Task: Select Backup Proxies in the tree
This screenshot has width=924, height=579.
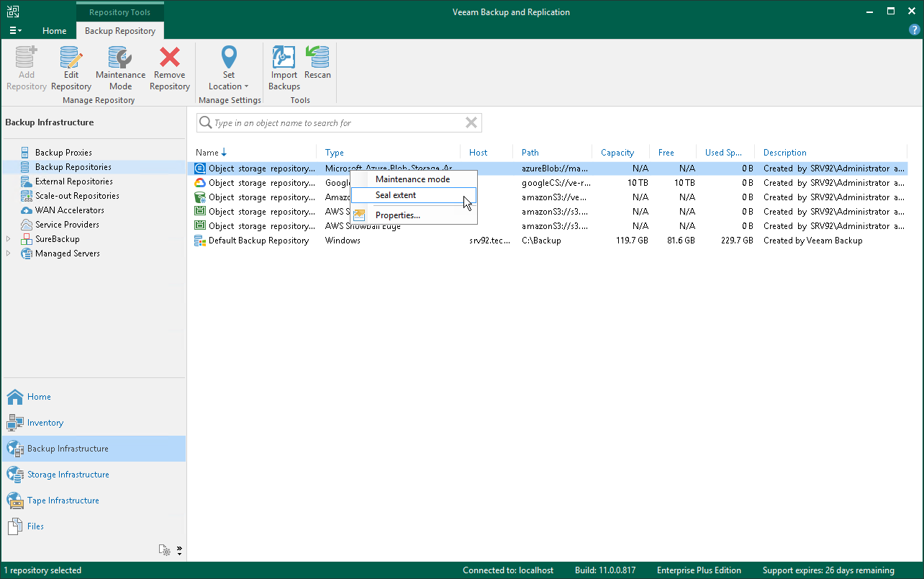Action: [63, 153]
